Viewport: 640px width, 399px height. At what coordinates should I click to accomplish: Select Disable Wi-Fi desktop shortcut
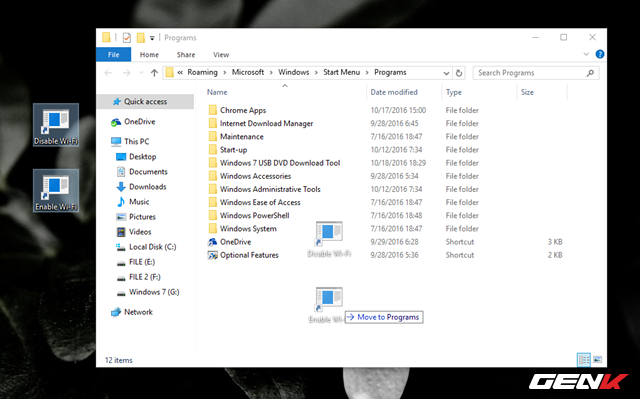tap(56, 125)
